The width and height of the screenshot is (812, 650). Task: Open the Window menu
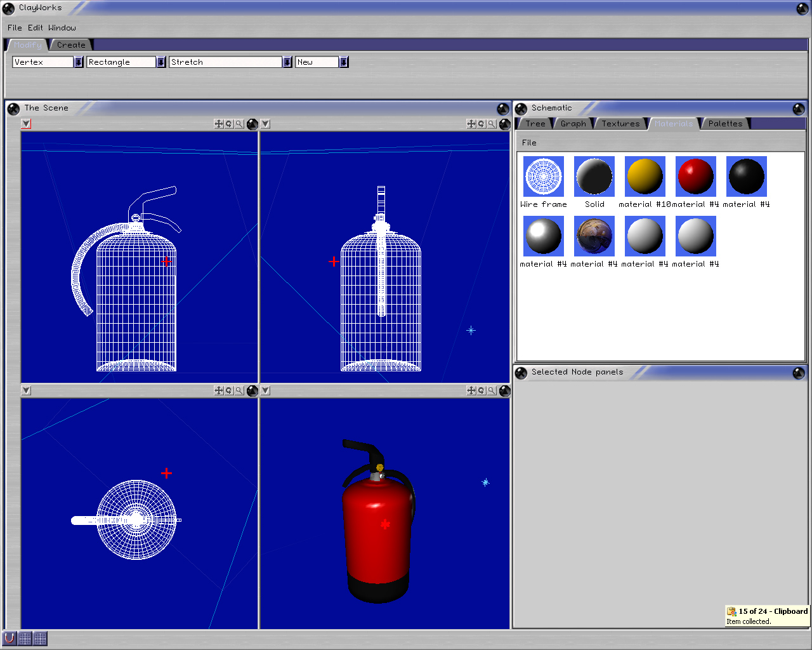(62, 28)
